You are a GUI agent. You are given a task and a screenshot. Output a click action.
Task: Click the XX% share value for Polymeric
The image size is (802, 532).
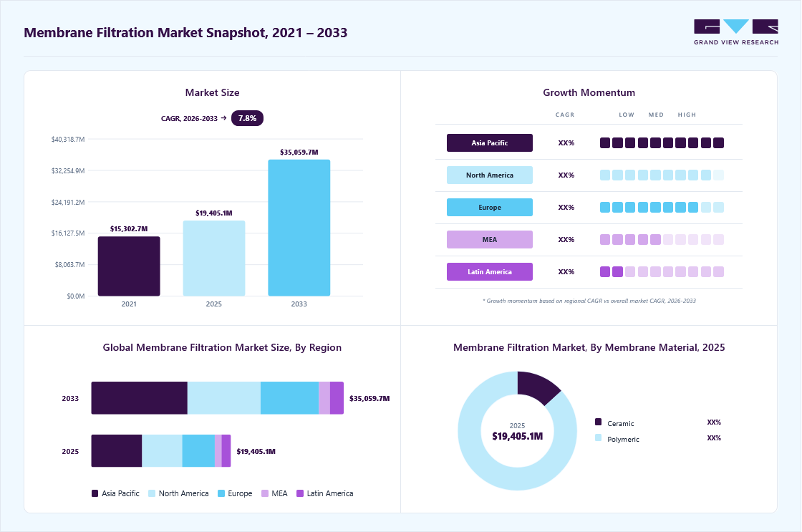[714, 438]
